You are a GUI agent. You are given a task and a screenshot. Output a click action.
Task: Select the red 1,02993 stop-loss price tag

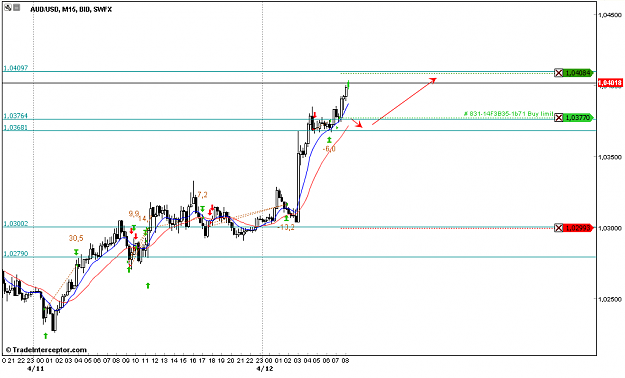coord(579,228)
